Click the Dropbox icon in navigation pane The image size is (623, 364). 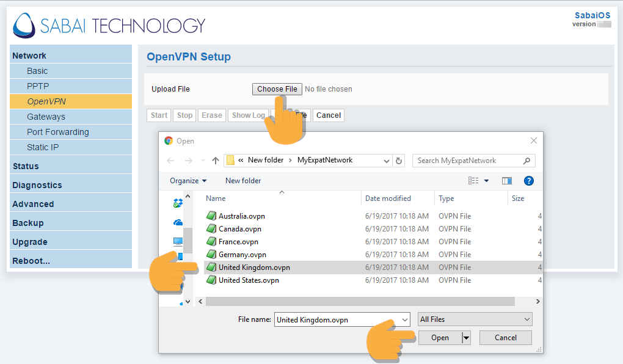coord(178,203)
